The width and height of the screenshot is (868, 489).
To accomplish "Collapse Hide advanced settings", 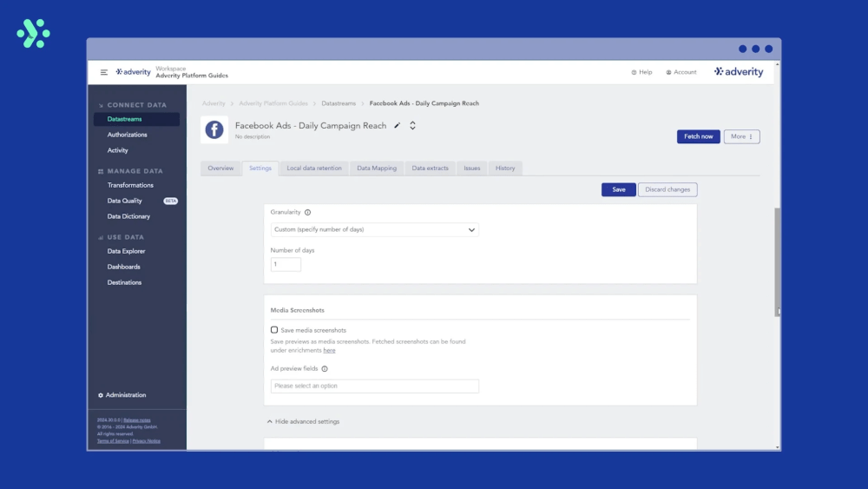I will click(303, 421).
